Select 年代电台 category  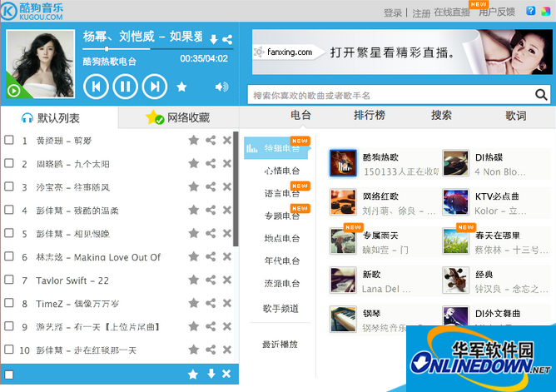tap(282, 261)
